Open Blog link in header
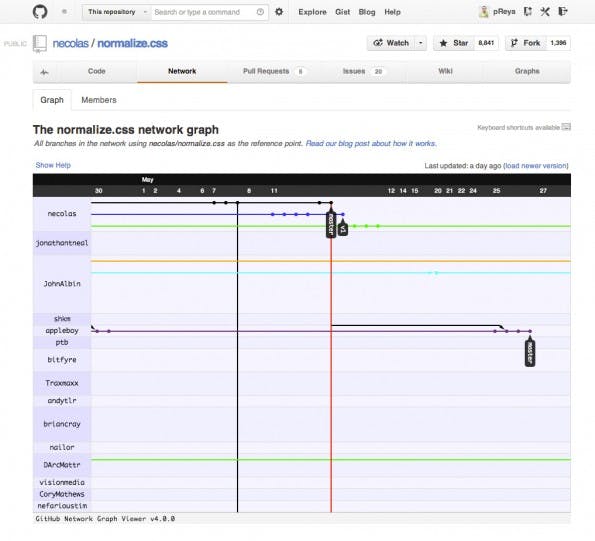Screen dimensions: 595x541 (x=367, y=12)
